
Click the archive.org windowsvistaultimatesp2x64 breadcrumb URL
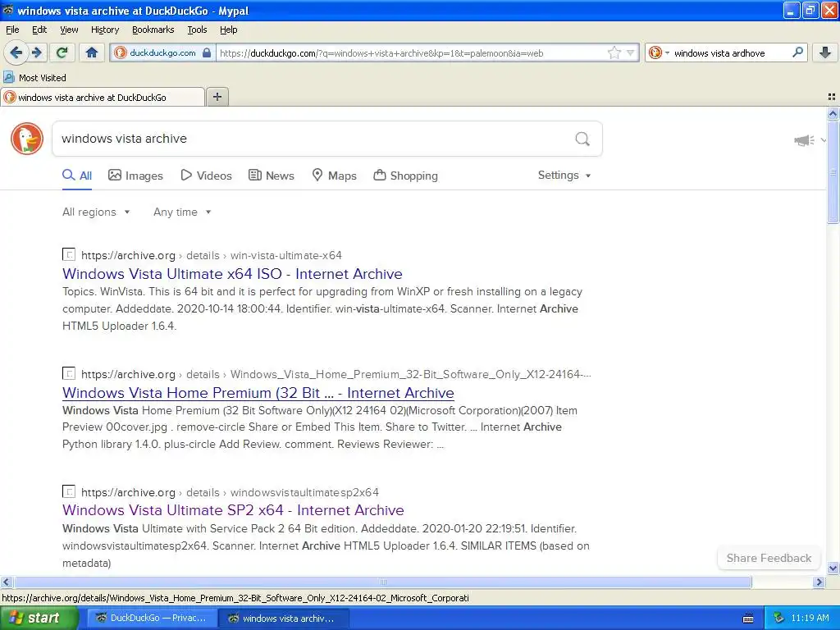230,492
